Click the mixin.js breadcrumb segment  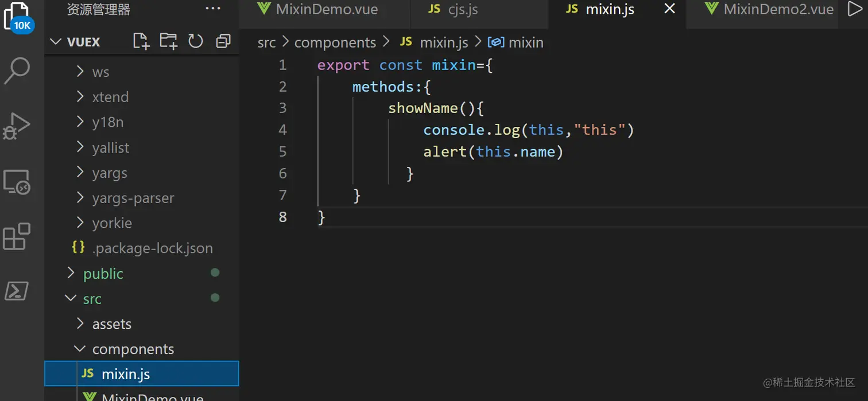(444, 42)
